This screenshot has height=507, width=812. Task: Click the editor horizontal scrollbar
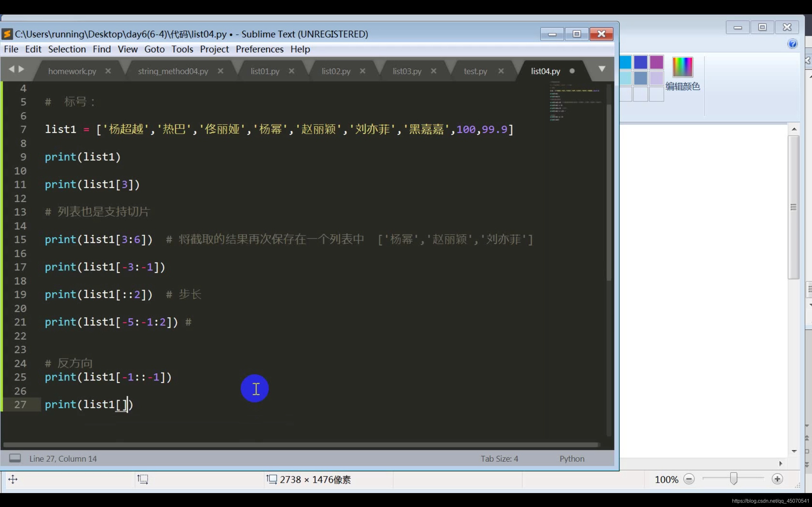[x=300, y=445]
